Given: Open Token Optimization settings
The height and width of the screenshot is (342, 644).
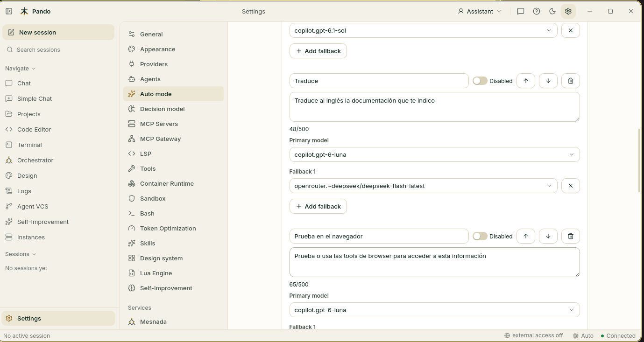Looking at the screenshot, I should [173, 228].
